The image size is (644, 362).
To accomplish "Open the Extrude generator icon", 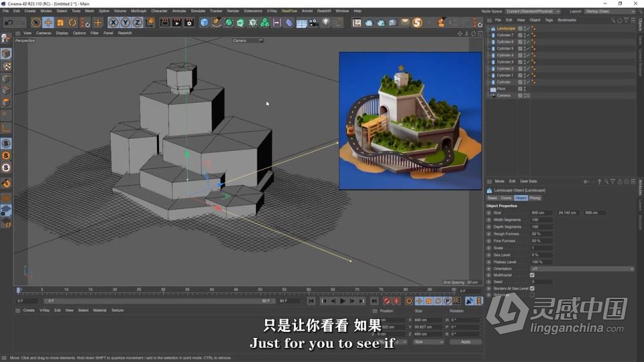I will [x=241, y=23].
